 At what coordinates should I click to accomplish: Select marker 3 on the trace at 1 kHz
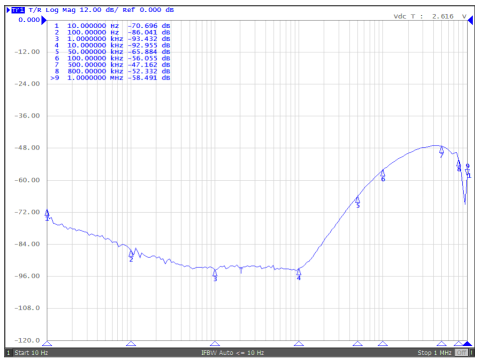pos(215,275)
